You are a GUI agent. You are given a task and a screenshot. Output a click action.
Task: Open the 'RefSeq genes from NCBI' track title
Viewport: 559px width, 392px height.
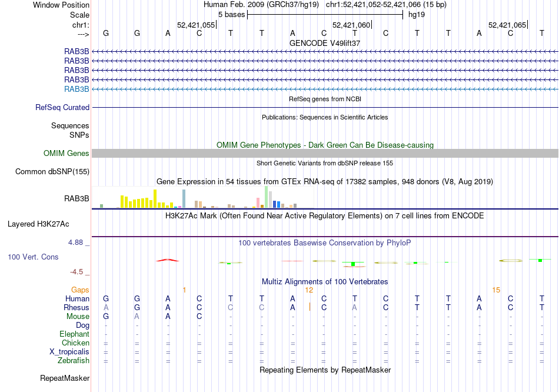pyautogui.click(x=325, y=99)
